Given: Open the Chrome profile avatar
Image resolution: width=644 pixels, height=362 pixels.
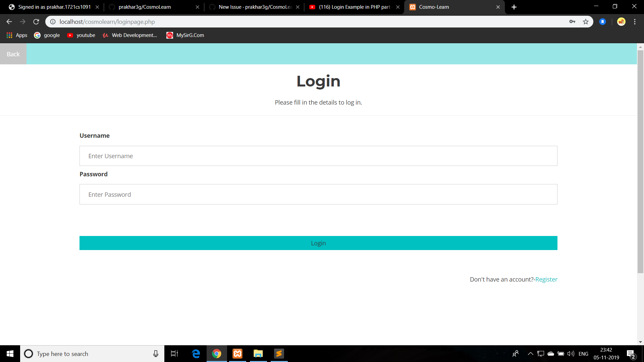Looking at the screenshot, I should (621, 21).
